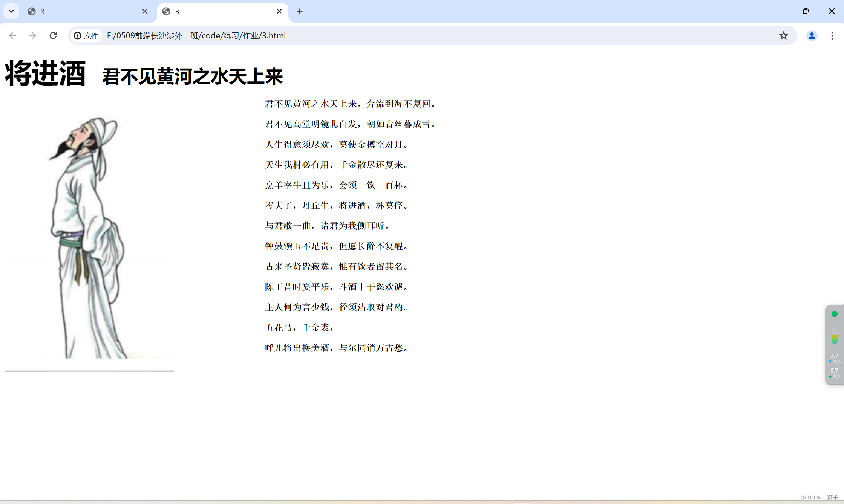Image resolution: width=844 pixels, height=504 pixels.
Task: Click the 将进酒 heading title
Action: (x=45, y=74)
